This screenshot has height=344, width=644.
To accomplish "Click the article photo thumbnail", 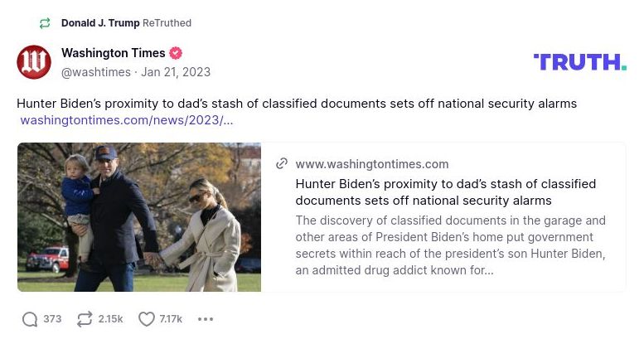I will 139,217.
